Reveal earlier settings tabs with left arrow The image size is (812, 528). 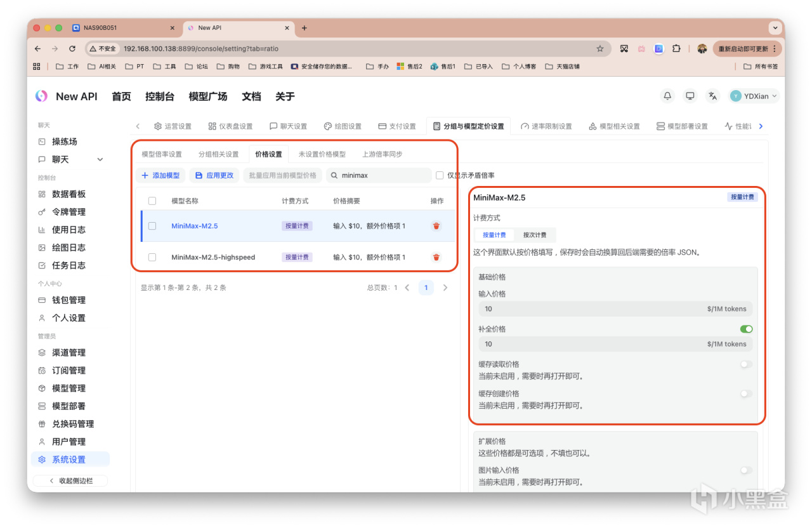point(138,126)
